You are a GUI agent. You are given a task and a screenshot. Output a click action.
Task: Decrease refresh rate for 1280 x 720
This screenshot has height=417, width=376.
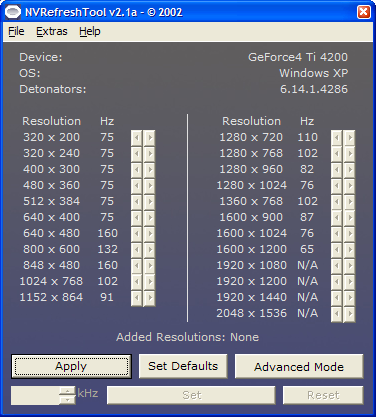(337, 138)
